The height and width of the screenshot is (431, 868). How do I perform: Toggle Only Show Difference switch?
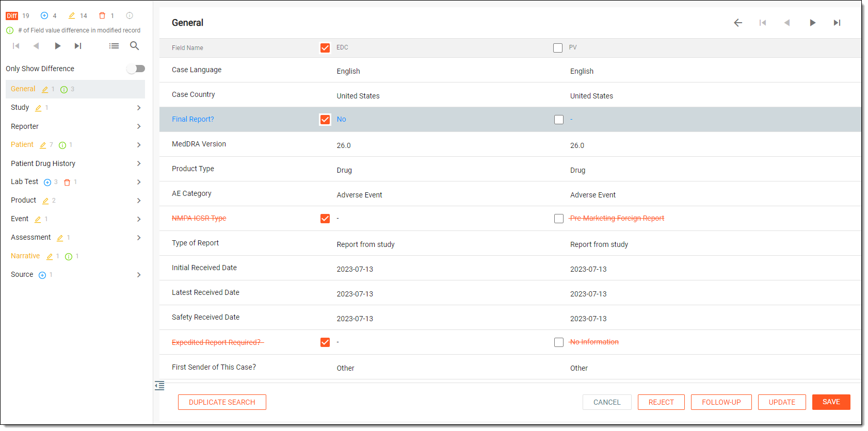point(136,69)
